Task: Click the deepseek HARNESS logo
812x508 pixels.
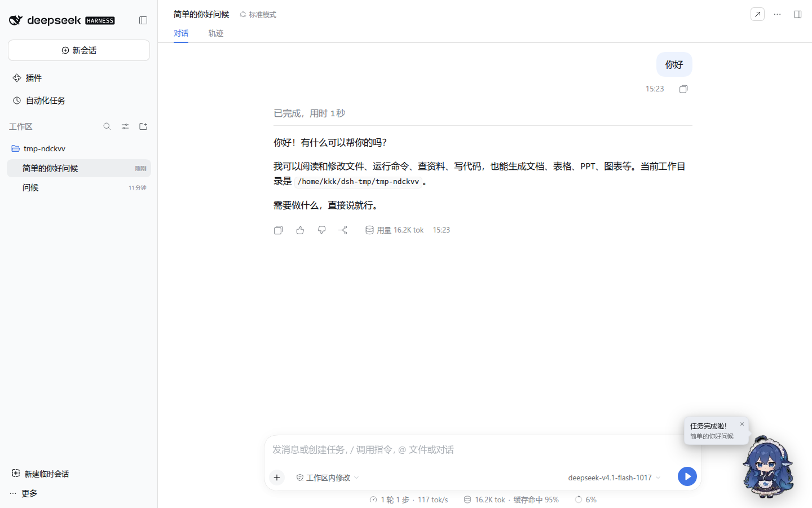Action: (62, 20)
